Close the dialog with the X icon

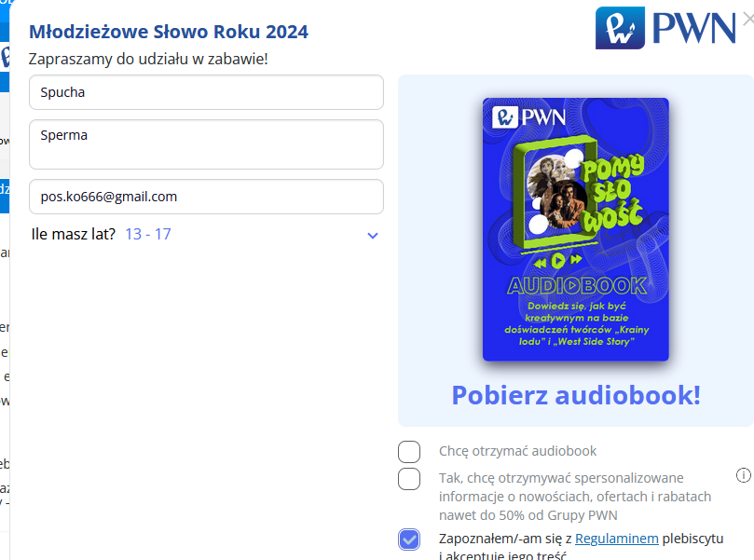click(748, 20)
